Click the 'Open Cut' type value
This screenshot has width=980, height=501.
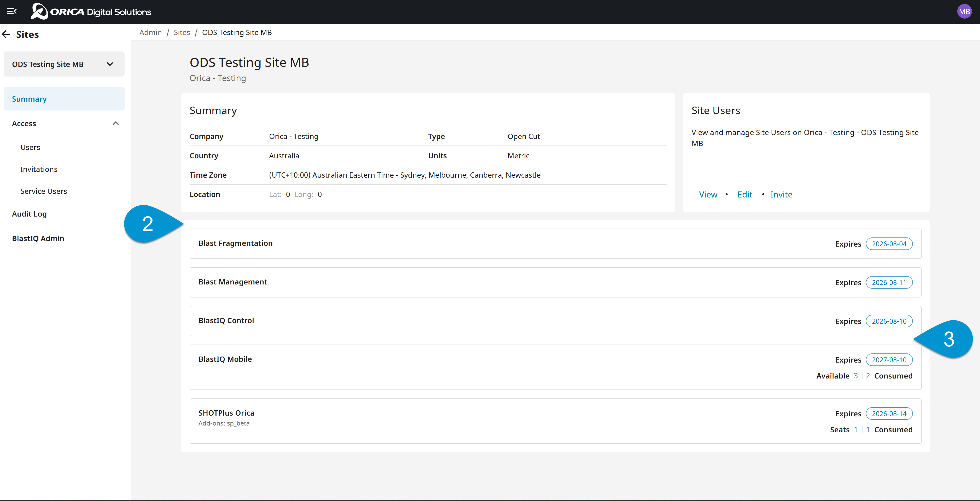pyautogui.click(x=523, y=136)
